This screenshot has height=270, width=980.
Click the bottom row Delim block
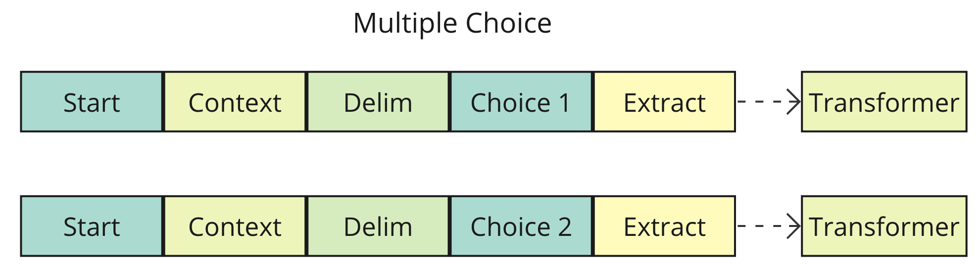tap(378, 226)
